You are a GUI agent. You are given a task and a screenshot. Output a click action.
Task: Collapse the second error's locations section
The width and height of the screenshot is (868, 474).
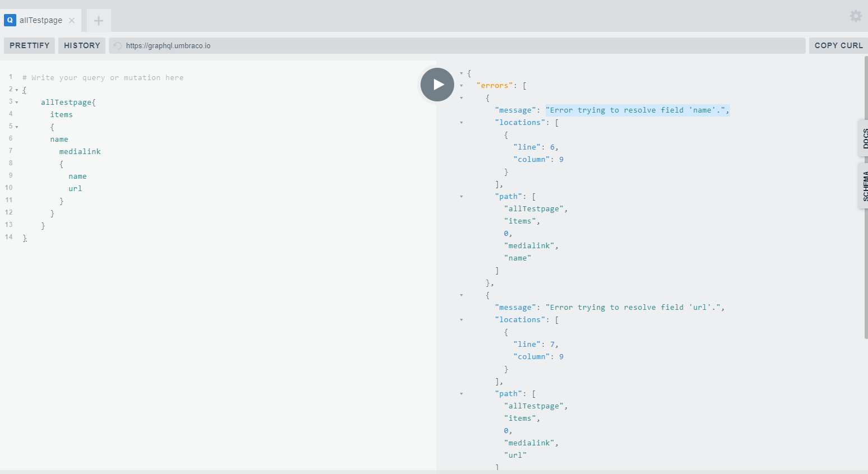click(x=461, y=319)
